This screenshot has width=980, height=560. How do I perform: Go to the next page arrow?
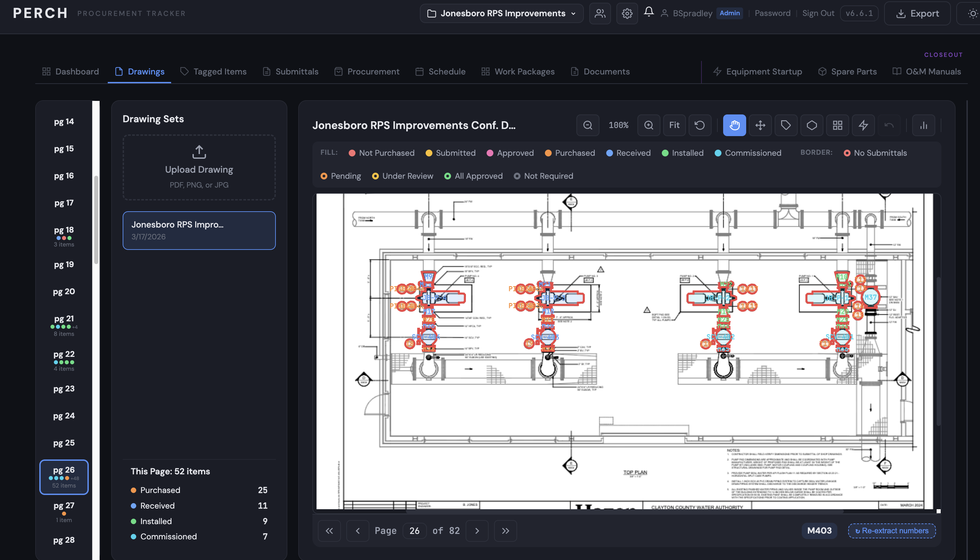(477, 531)
